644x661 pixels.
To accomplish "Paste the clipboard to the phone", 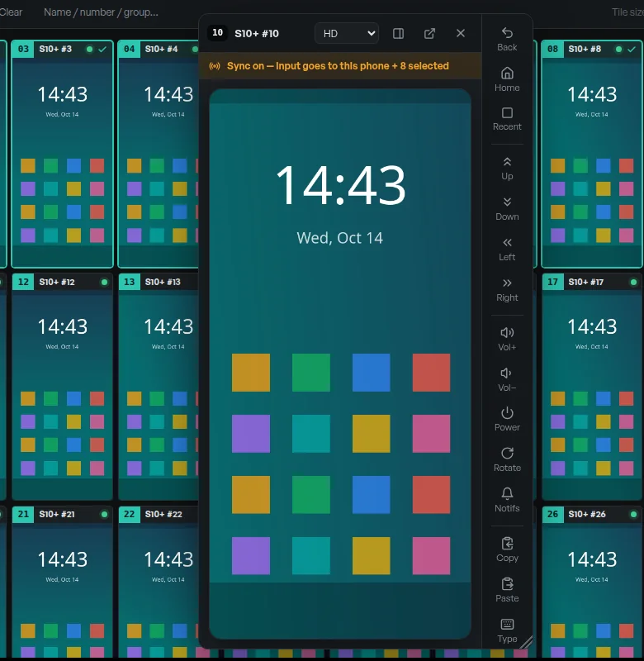I will [507, 591].
